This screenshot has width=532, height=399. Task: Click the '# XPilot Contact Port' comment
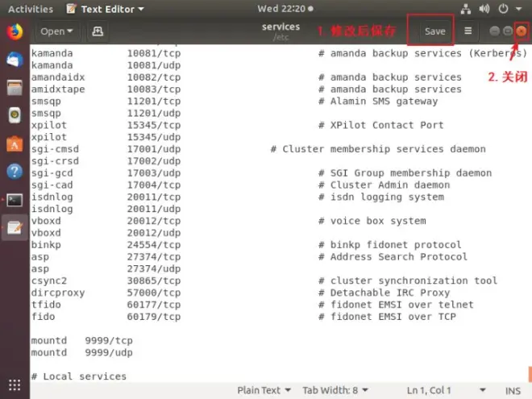381,125
